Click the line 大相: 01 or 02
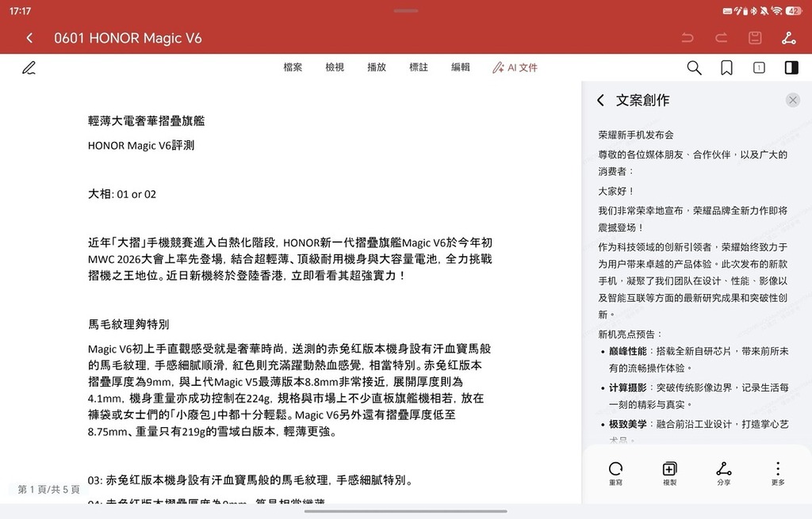The height and width of the screenshot is (519, 812). [121, 194]
